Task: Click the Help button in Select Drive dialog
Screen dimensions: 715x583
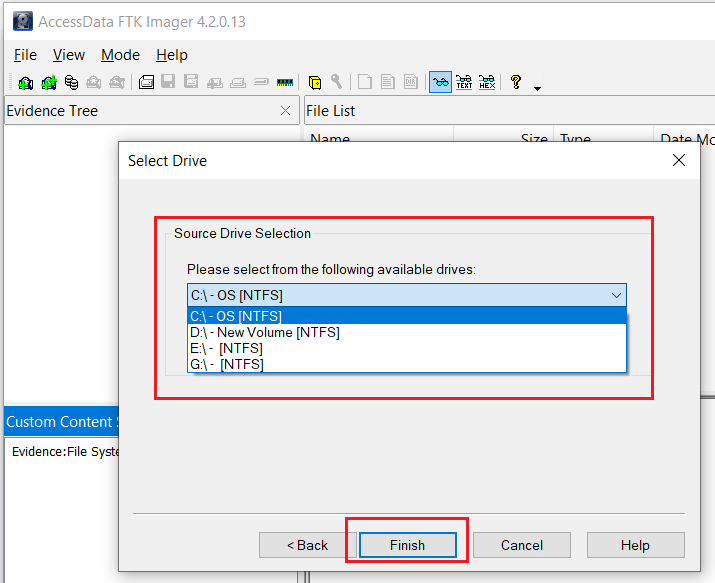Action: tap(635, 545)
